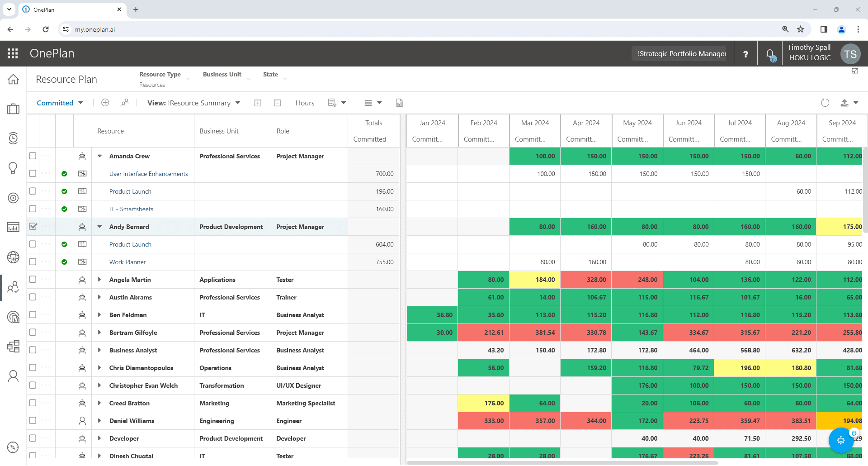Click the red 328.00 cell for Angela Martin
The height and width of the screenshot is (466, 868).
tap(586, 280)
